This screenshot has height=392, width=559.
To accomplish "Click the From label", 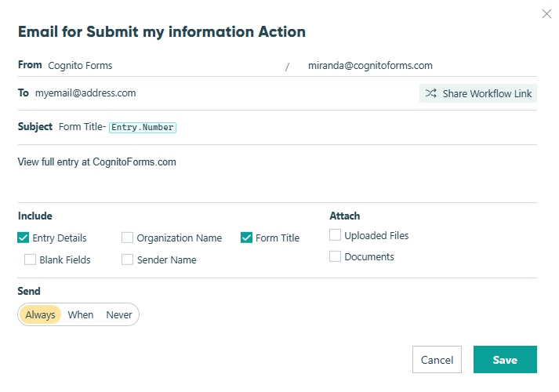I will pyautogui.click(x=30, y=65).
